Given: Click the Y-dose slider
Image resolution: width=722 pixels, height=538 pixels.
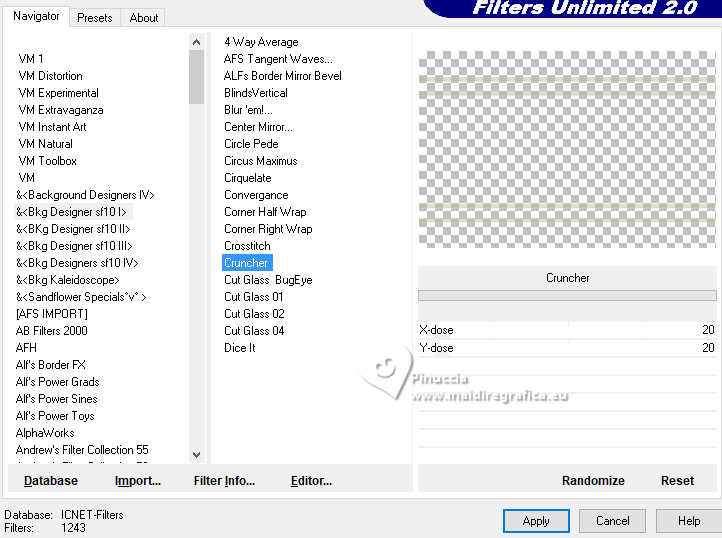Looking at the screenshot, I should [x=567, y=348].
